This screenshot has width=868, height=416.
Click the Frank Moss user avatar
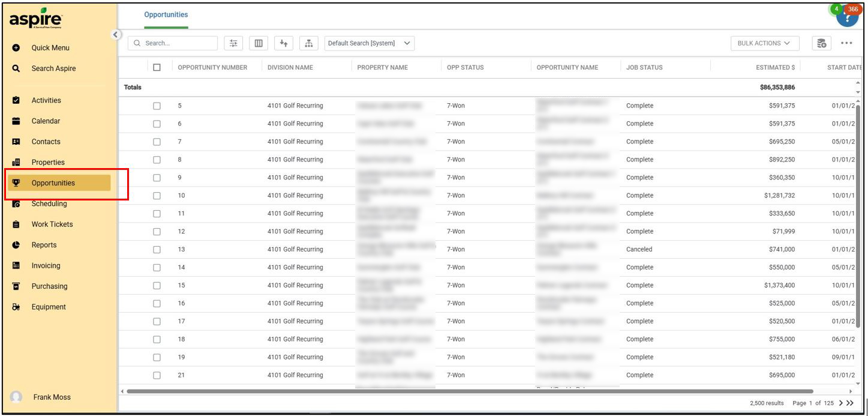pos(16,397)
